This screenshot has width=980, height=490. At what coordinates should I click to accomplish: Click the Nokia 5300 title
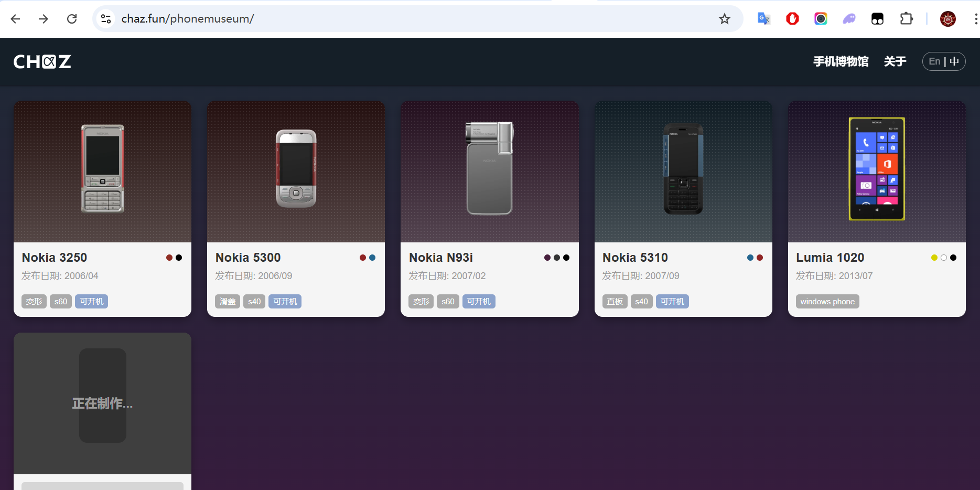pos(248,258)
